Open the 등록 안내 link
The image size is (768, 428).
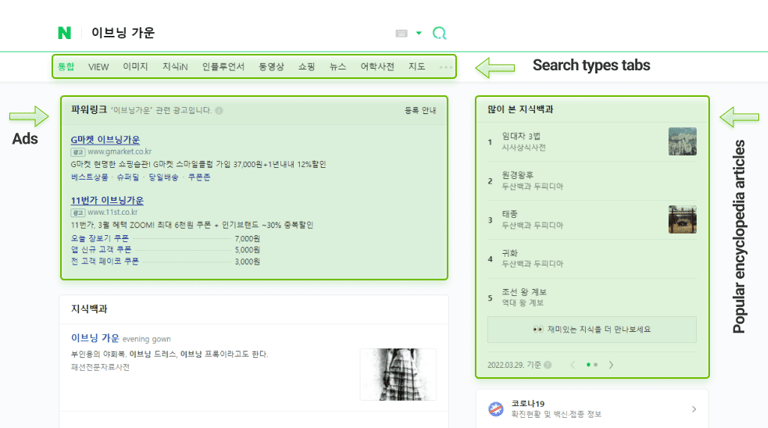(420, 111)
